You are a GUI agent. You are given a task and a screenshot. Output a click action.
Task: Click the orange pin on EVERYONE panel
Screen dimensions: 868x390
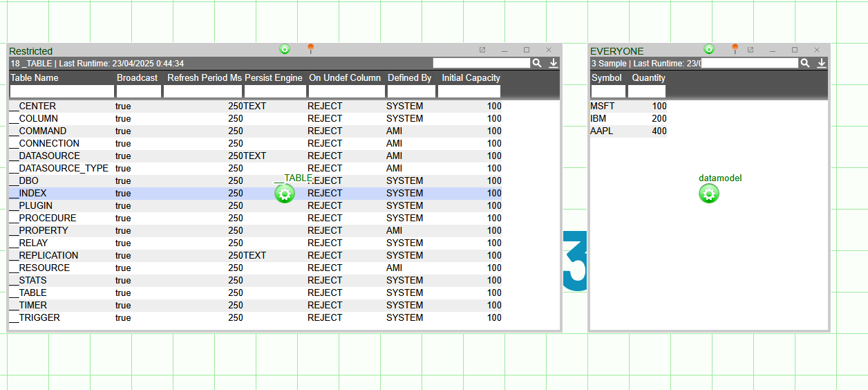tap(735, 49)
